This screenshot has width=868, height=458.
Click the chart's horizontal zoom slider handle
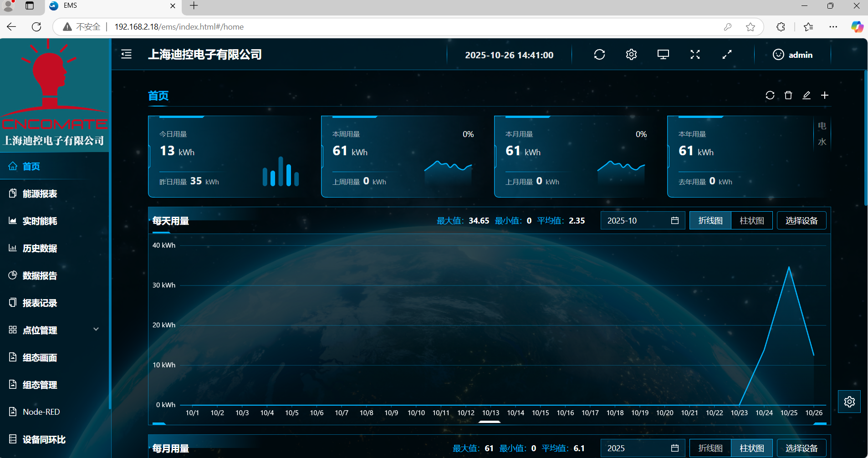(490, 422)
